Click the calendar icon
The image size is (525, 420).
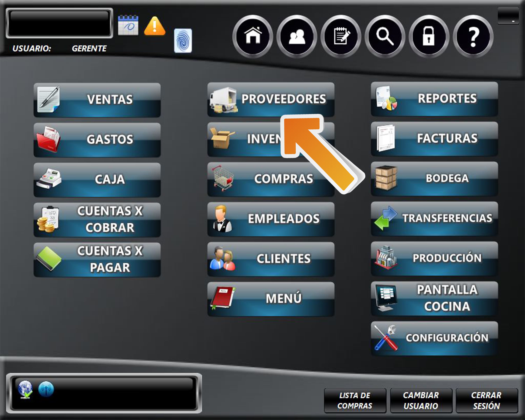click(128, 25)
